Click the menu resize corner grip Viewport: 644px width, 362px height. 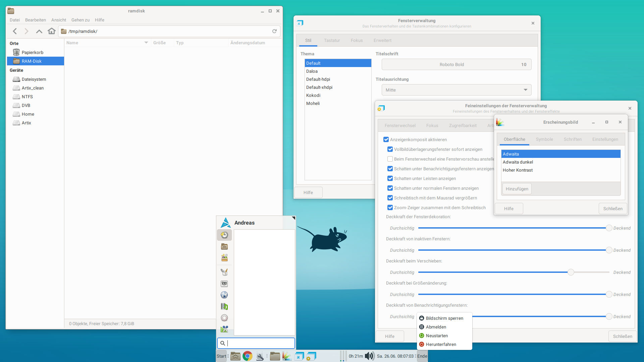[293, 218]
